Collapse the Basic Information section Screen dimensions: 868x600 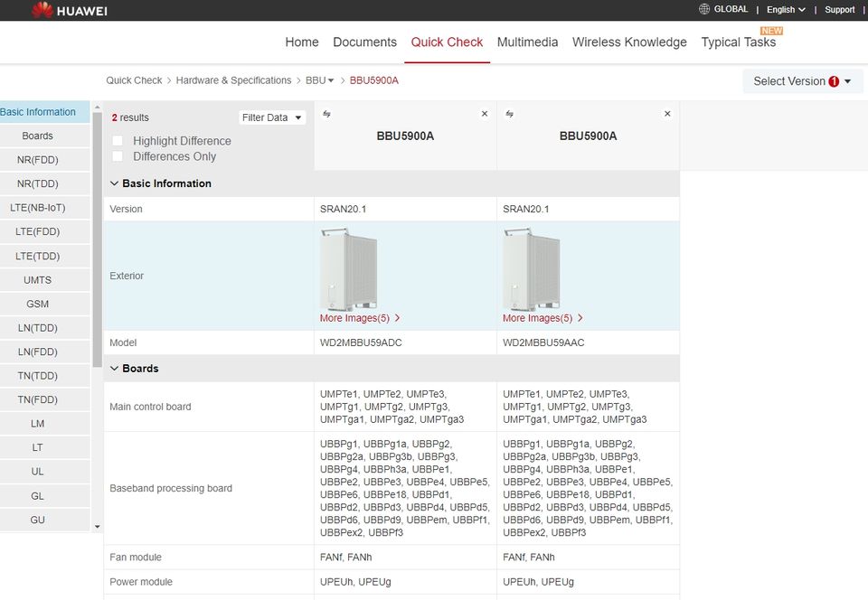(x=115, y=183)
